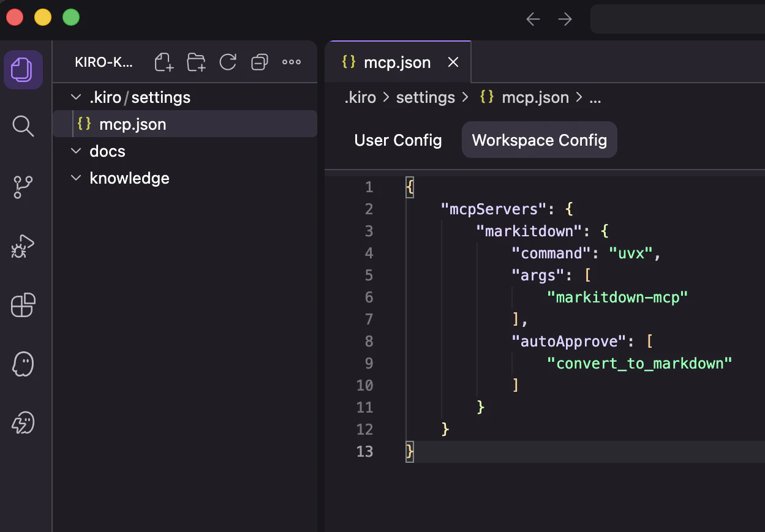Open explorer more actions menu
Screen dimensions: 765x532
click(292, 62)
